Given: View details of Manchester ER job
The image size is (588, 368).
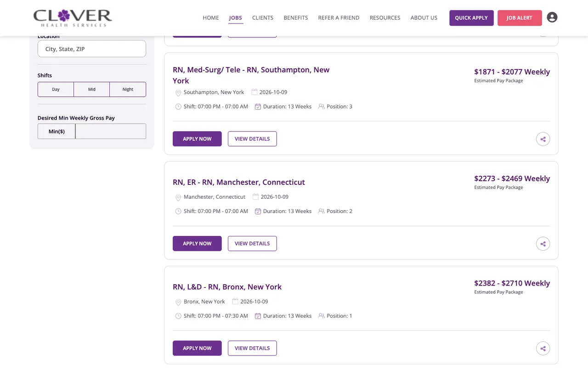Looking at the screenshot, I should [x=252, y=244].
